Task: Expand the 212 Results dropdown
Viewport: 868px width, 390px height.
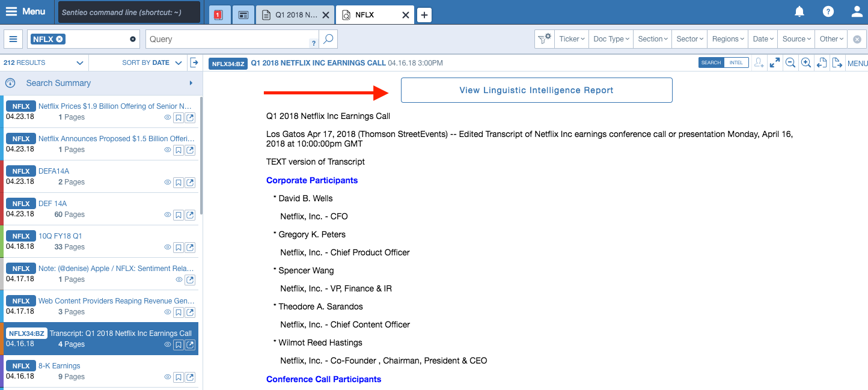Action: [x=44, y=62]
